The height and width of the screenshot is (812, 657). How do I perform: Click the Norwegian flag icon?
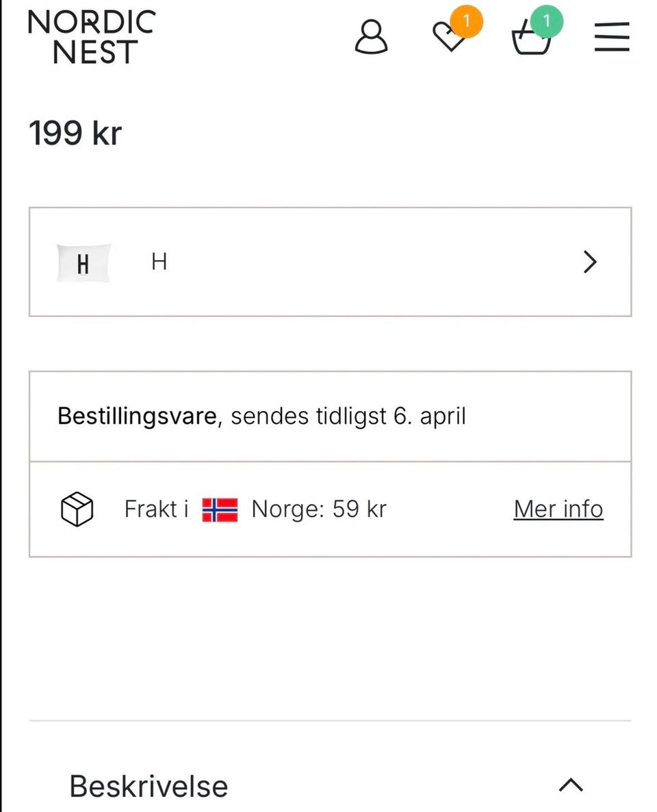pos(220,510)
